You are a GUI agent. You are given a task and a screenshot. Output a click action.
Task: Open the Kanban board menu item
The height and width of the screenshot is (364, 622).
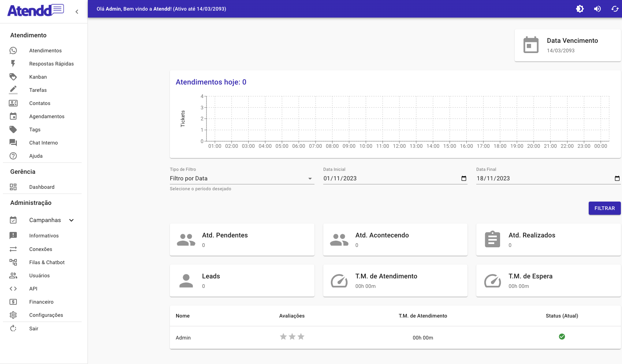[x=38, y=77]
